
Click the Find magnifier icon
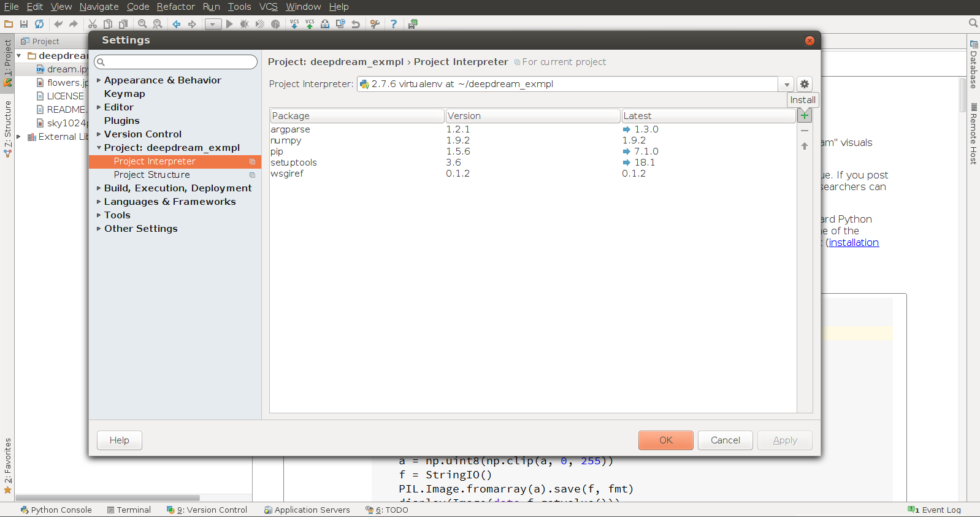(x=142, y=24)
